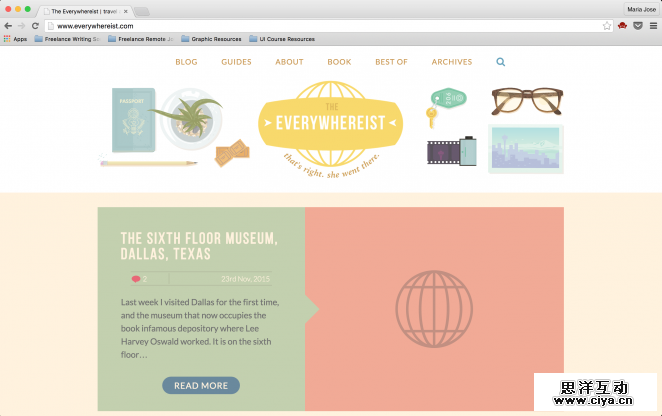Go to the Archives page
The width and height of the screenshot is (662, 416).
[452, 62]
